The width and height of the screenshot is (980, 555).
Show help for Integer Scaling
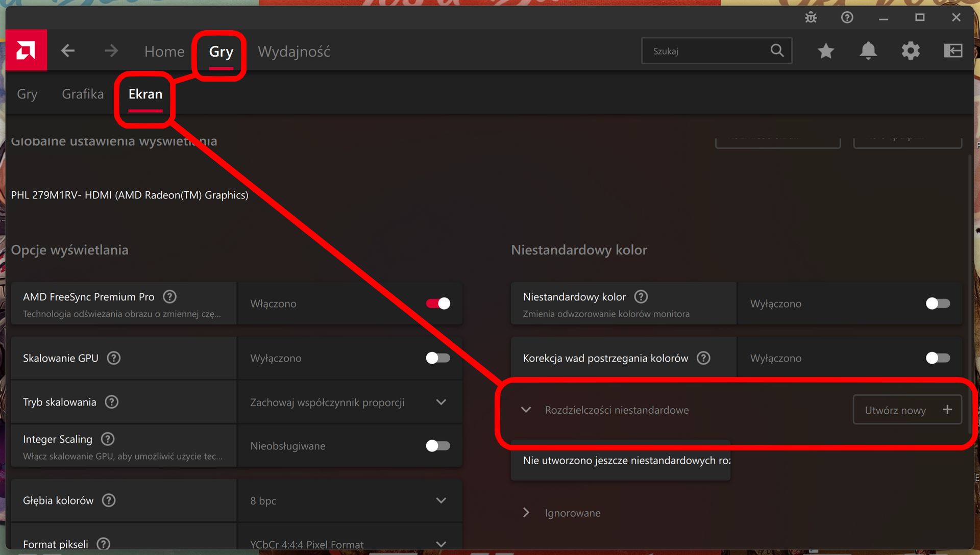(x=108, y=439)
